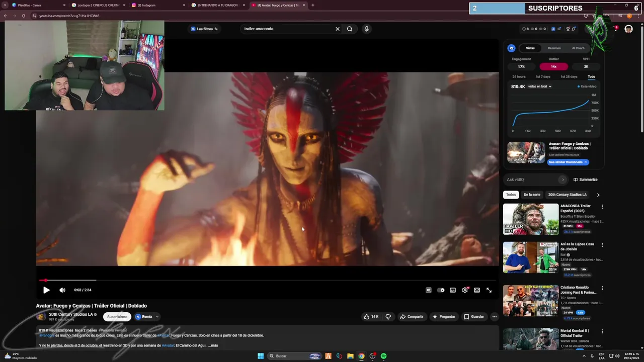Select the Vistas tab in vidIQ panel
The image size is (644, 362).
[530, 48]
